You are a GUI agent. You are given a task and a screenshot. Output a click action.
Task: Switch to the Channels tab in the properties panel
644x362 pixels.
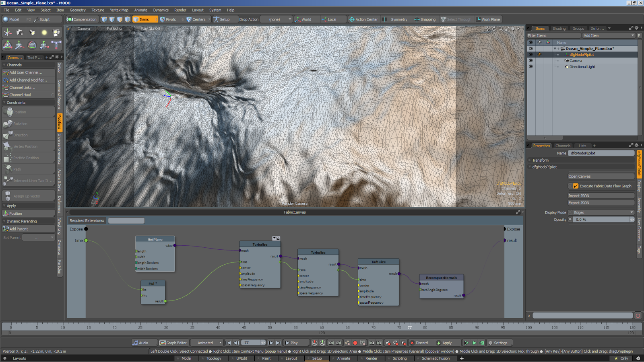pyautogui.click(x=563, y=146)
